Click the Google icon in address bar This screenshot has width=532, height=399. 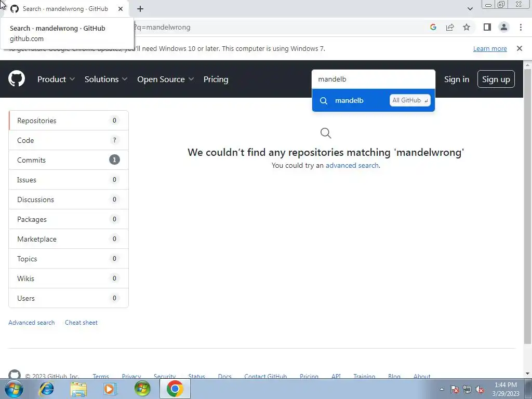[x=433, y=27]
